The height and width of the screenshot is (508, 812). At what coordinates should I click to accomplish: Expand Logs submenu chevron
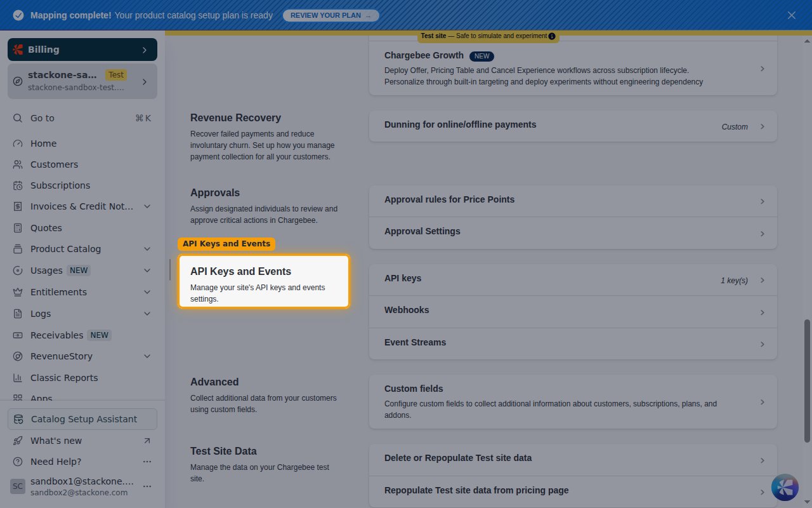point(147,314)
